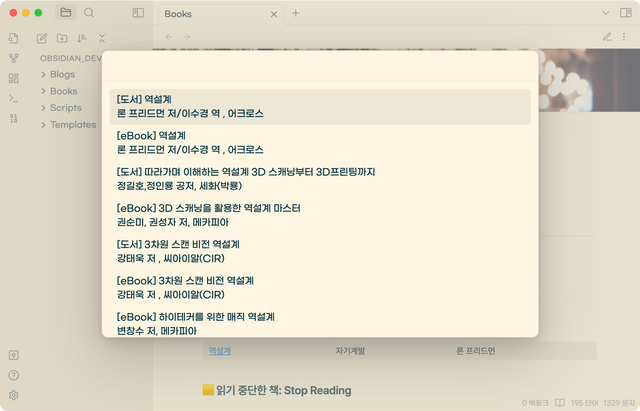Create new note icon
This screenshot has height=411, width=640.
click(x=42, y=38)
